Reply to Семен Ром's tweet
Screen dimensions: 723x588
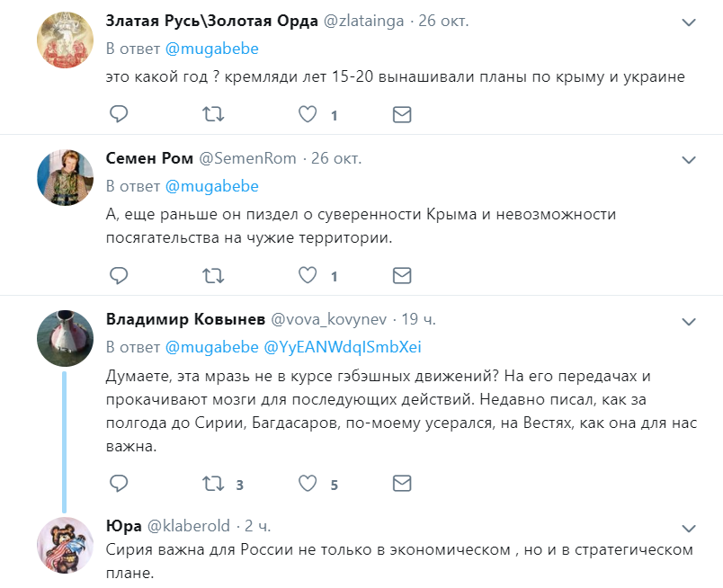pos(119,274)
